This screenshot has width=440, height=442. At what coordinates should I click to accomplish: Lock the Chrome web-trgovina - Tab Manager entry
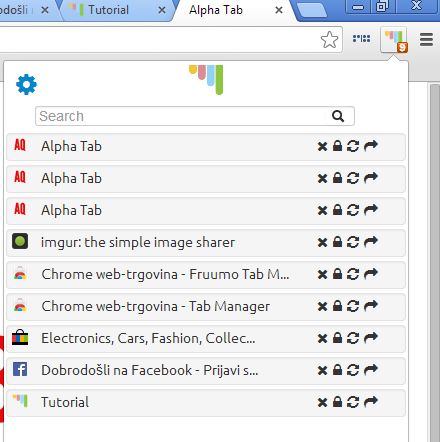[x=337, y=306]
